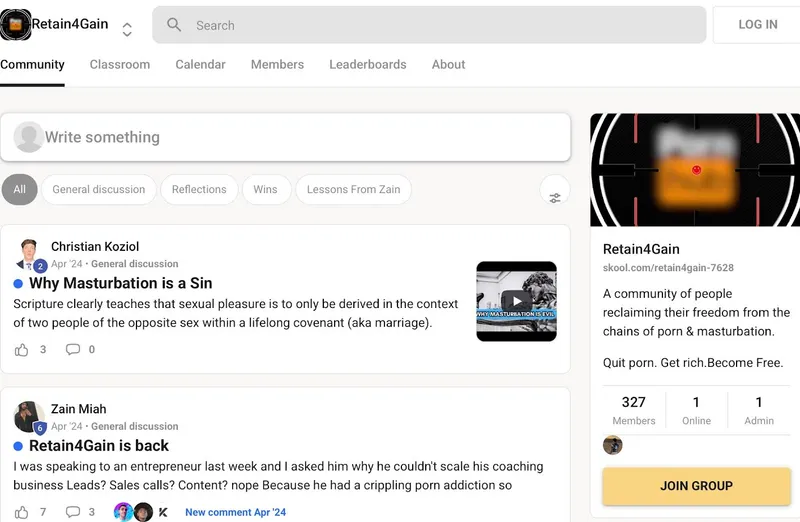Switch to the Community tab
Screen dimensions: 800x522
click(x=32, y=64)
